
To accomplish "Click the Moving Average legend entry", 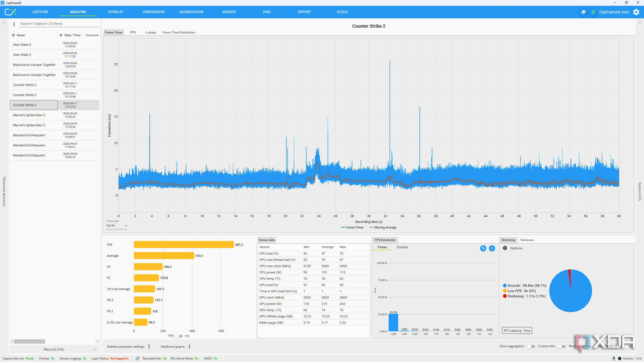I will pos(383,227).
